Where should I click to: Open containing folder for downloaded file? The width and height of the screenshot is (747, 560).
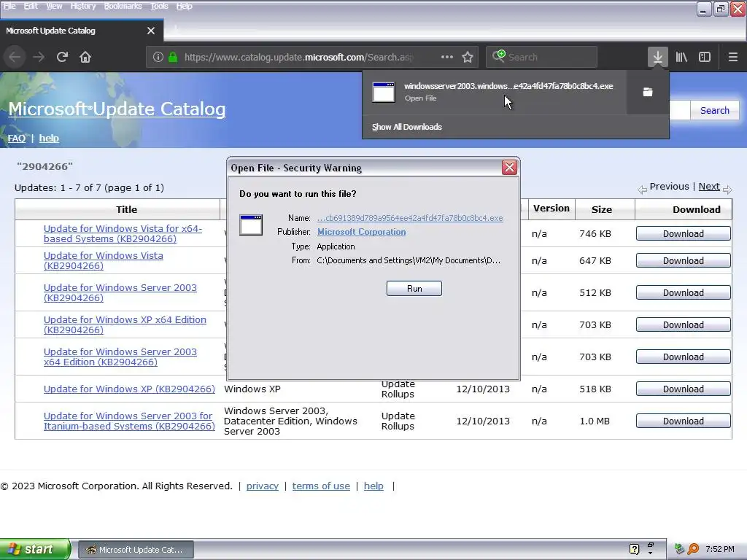pos(648,92)
